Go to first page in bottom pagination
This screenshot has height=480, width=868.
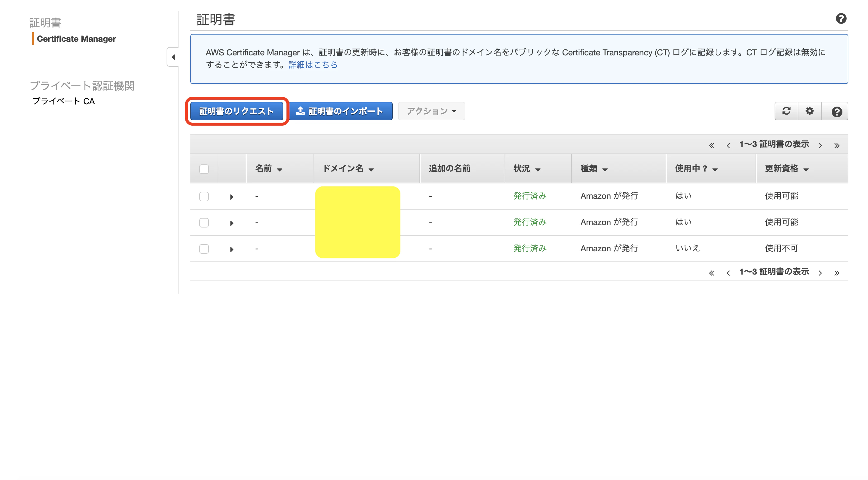point(711,273)
